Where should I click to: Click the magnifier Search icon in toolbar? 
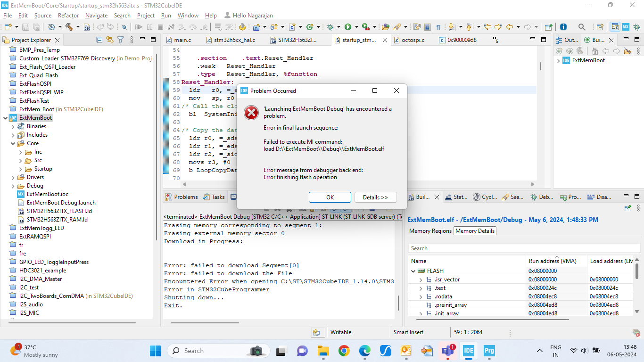[582, 27]
